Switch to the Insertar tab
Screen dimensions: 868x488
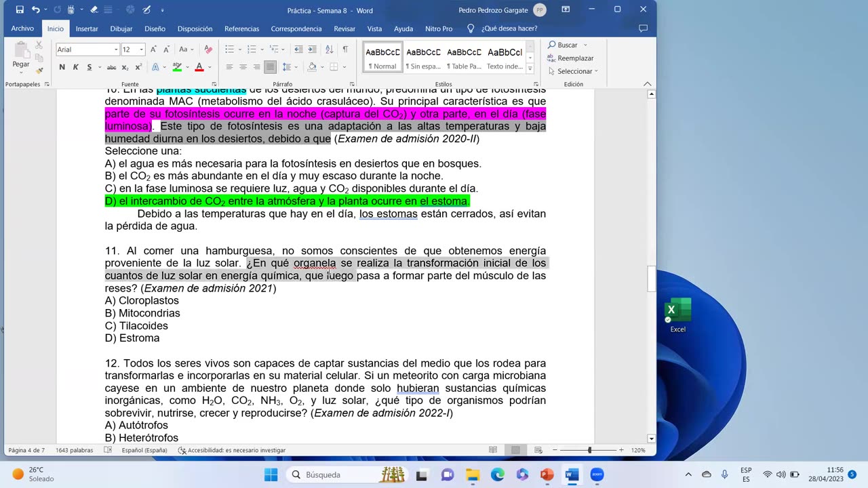pos(87,28)
